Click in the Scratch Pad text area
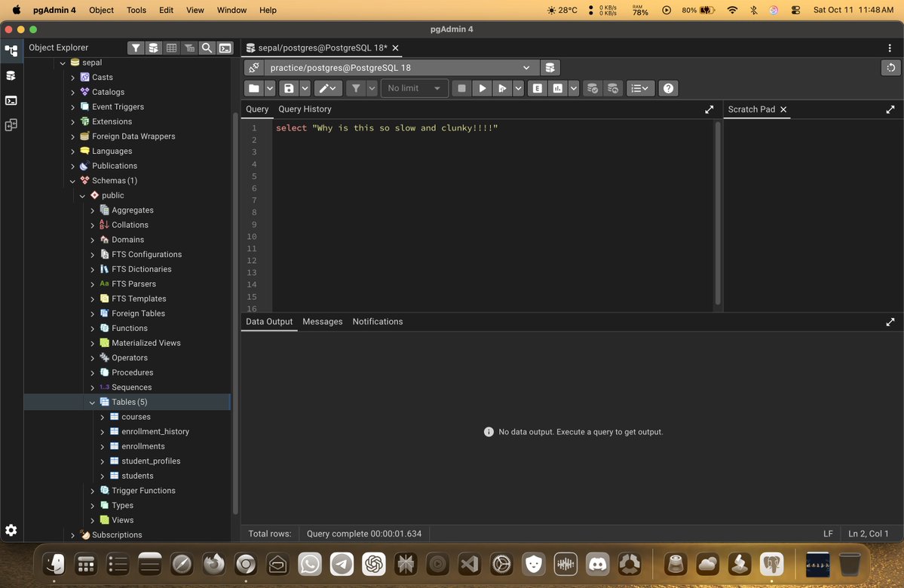904x588 pixels. [x=813, y=216]
